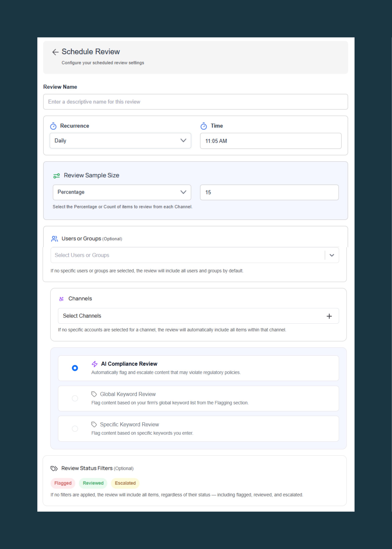Click the Review Status Filters tags icon
Viewport: 392px width, 549px height.
[54, 469]
